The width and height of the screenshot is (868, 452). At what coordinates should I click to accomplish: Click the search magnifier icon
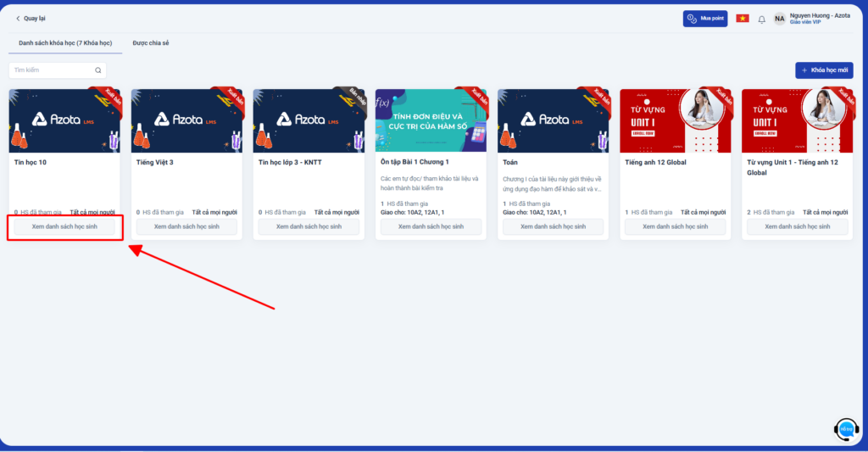tap(98, 70)
